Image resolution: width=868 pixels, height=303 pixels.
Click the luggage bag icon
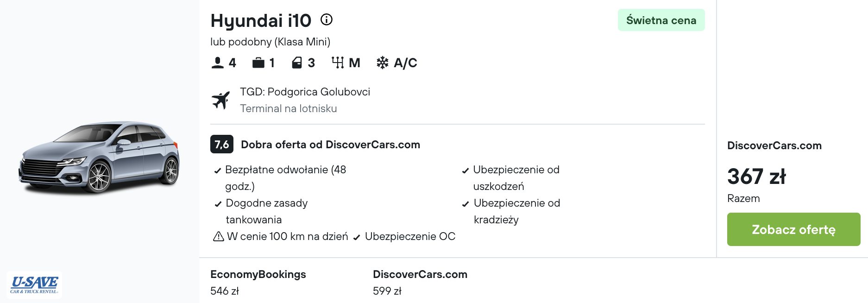pyautogui.click(x=258, y=63)
